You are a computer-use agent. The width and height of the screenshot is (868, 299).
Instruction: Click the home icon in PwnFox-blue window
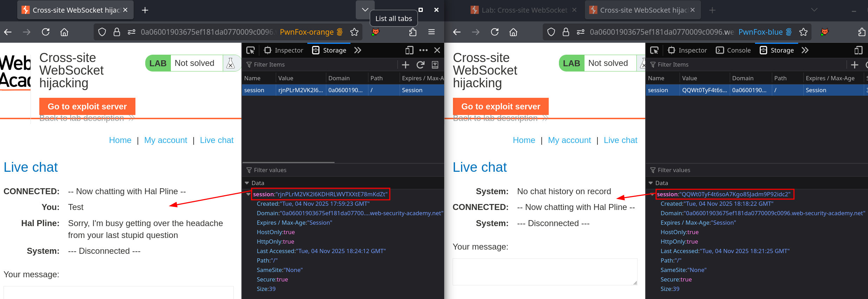(x=513, y=32)
